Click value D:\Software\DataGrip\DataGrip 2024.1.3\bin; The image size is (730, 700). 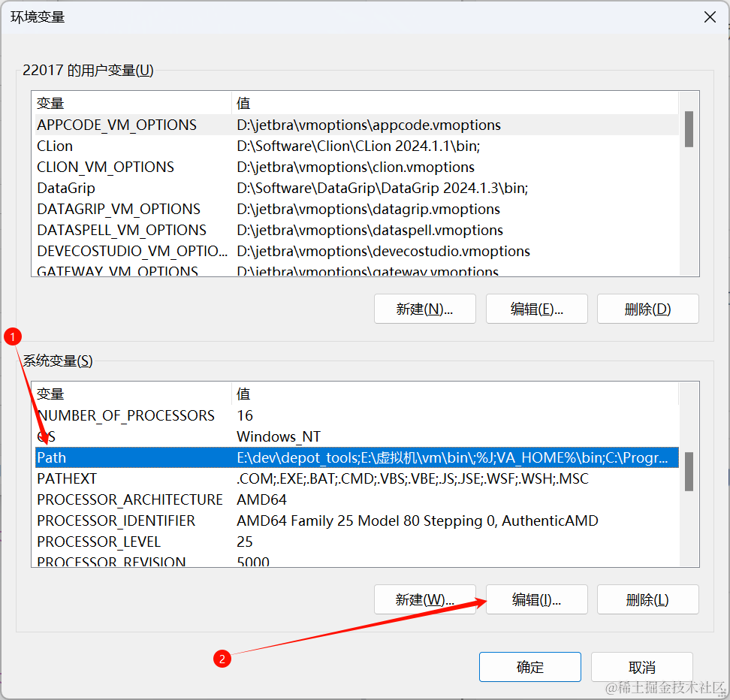(x=382, y=188)
